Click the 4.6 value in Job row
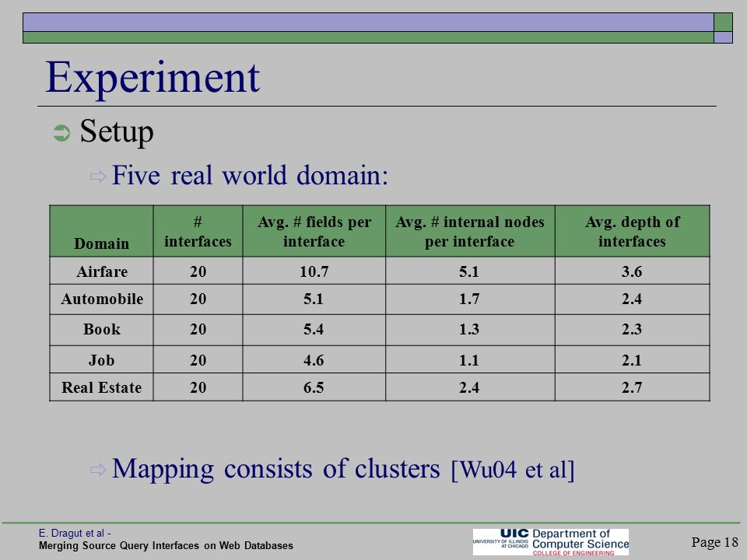 (314, 360)
